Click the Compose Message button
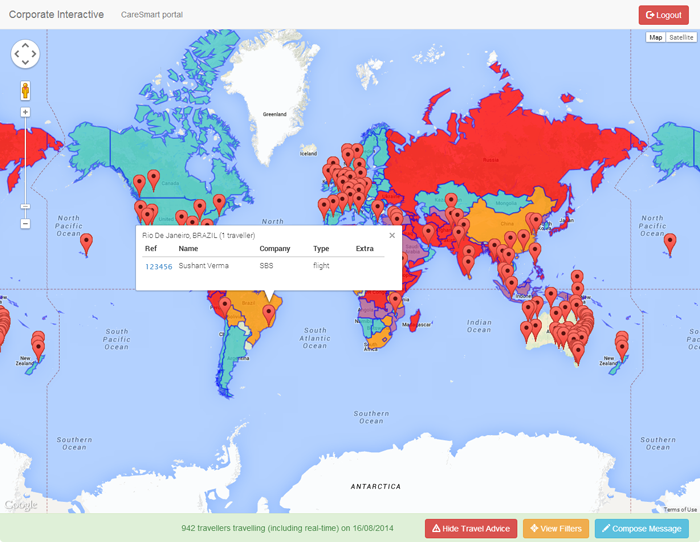This screenshot has width=700, height=542. pos(641,528)
